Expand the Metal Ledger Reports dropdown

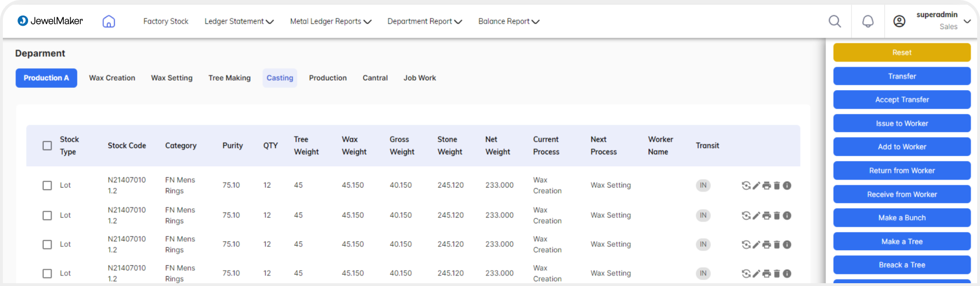(331, 21)
